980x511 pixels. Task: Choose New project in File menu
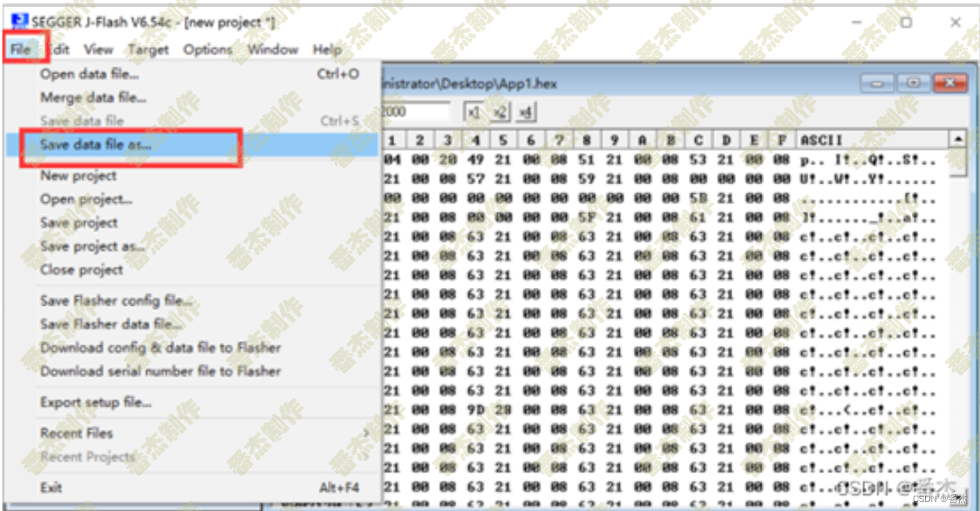[x=193, y=175]
